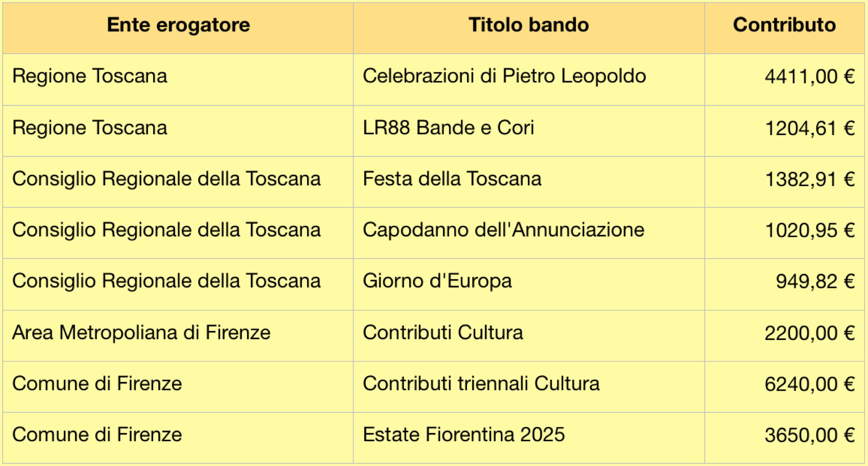
Task: Click the 4411,00 € contribution cell
Action: pyautogui.click(x=809, y=77)
